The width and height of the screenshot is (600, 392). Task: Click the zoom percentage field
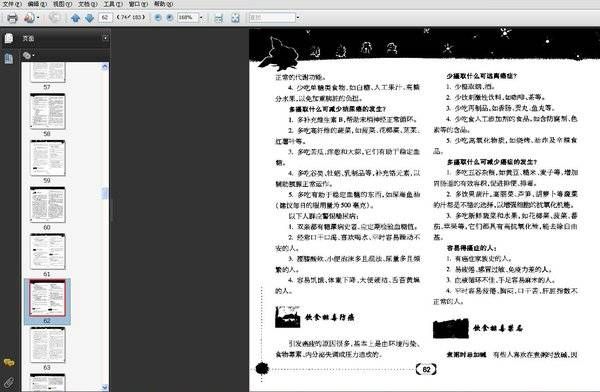point(188,18)
